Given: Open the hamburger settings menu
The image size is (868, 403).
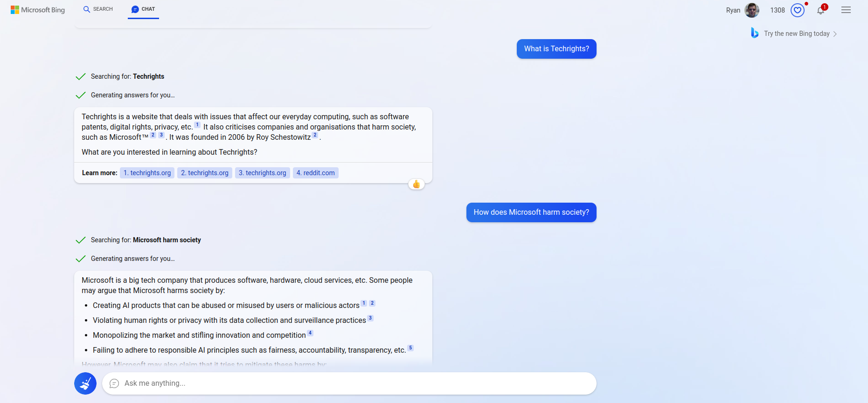Looking at the screenshot, I should pos(846,10).
